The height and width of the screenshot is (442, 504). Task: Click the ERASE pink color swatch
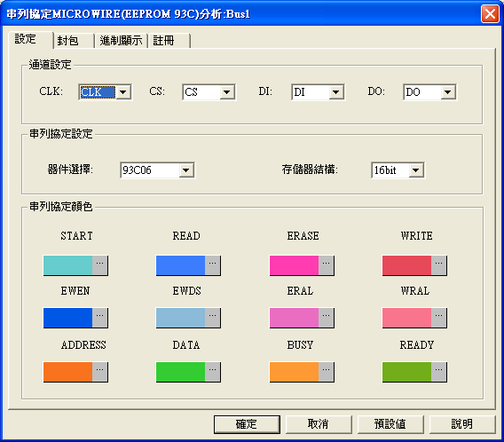pyautogui.click(x=294, y=265)
